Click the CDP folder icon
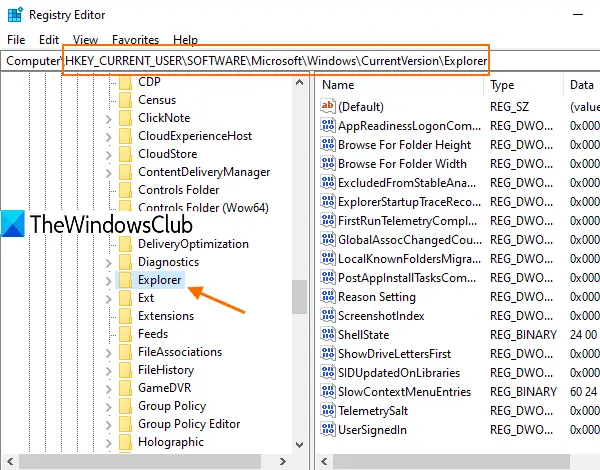This screenshot has width=600, height=470. click(x=126, y=82)
